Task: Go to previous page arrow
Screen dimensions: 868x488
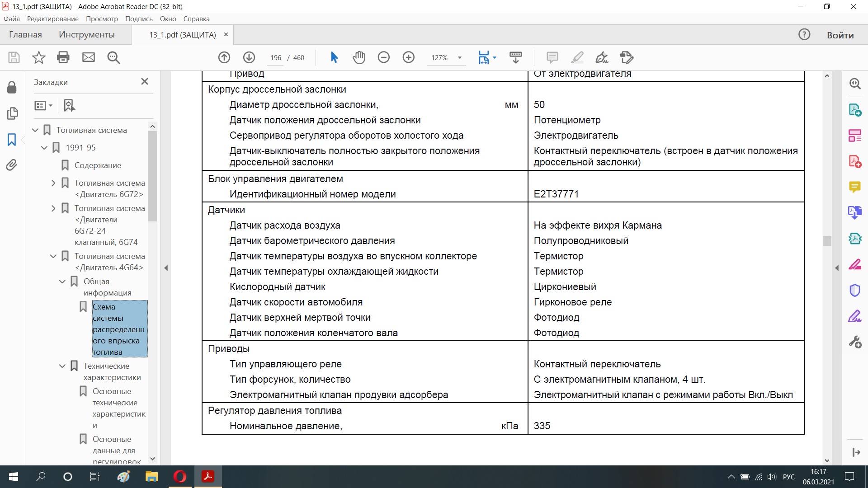Action: click(x=224, y=57)
